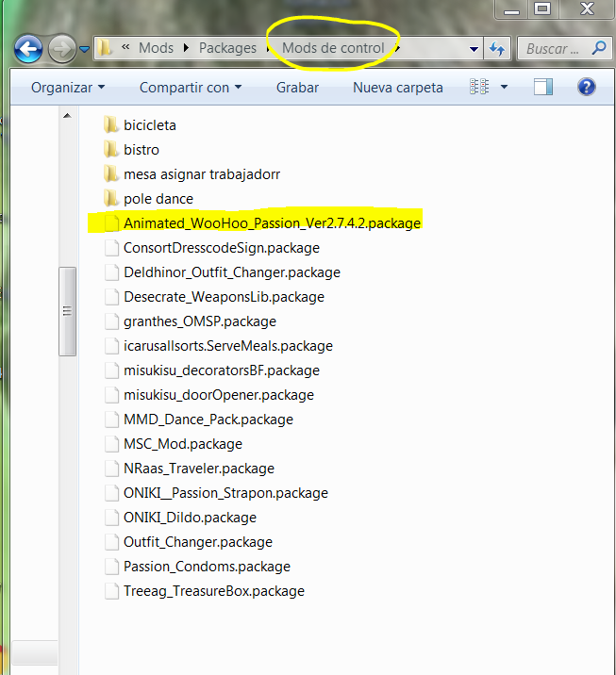Viewport: 616px width, 675px height.
Task: Select misukisu_doorOpener.package file
Action: pyautogui.click(x=219, y=395)
